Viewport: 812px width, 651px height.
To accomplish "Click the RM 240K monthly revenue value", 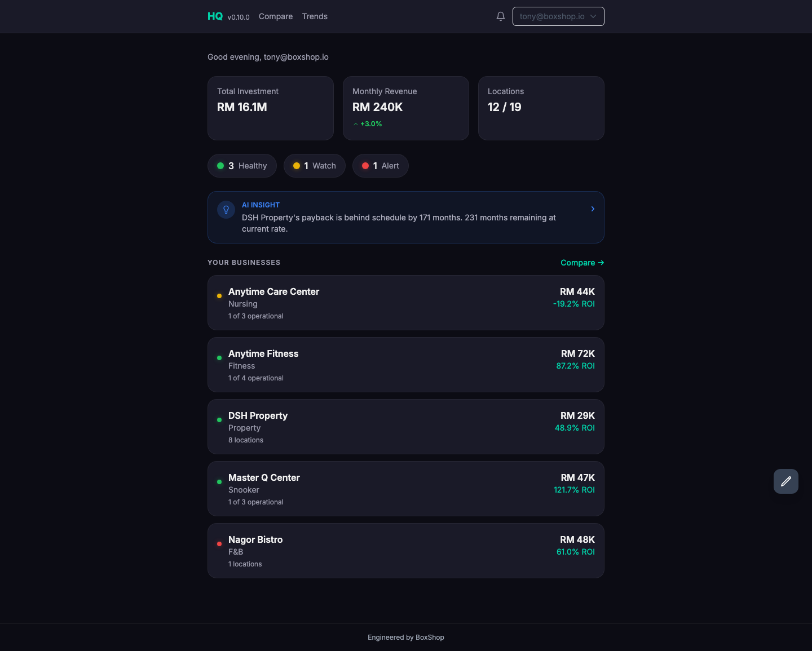I will pyautogui.click(x=378, y=107).
